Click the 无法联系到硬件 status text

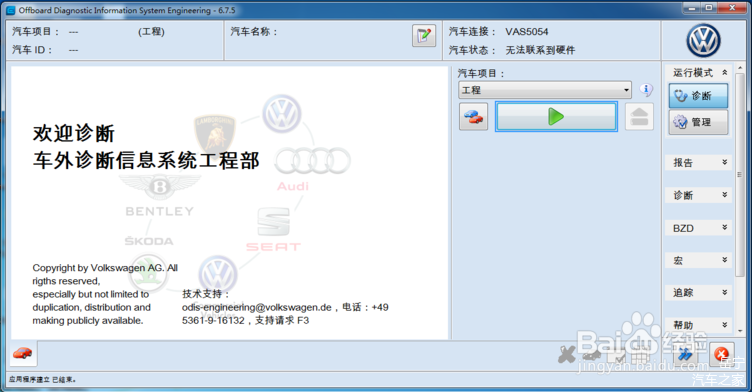point(540,50)
